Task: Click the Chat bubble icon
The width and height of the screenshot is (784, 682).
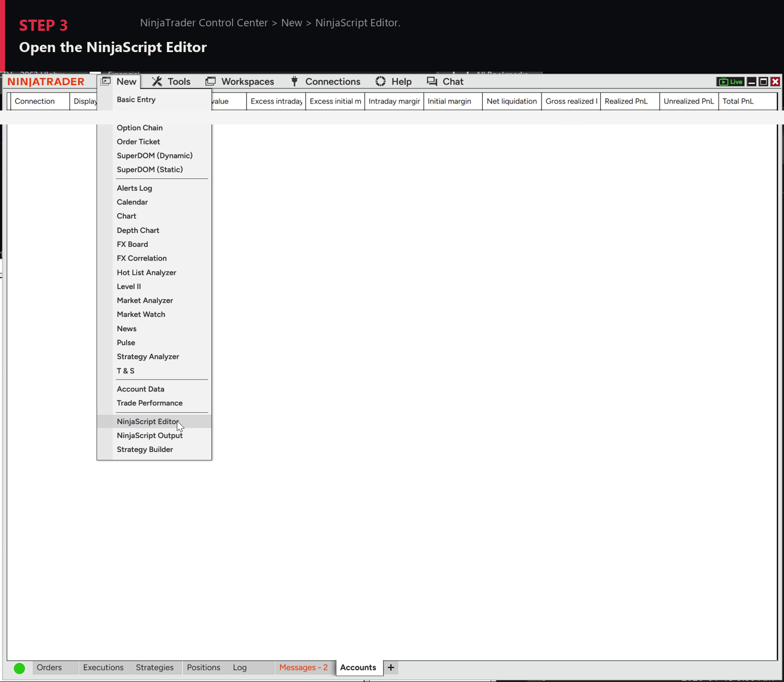Action: tap(432, 81)
